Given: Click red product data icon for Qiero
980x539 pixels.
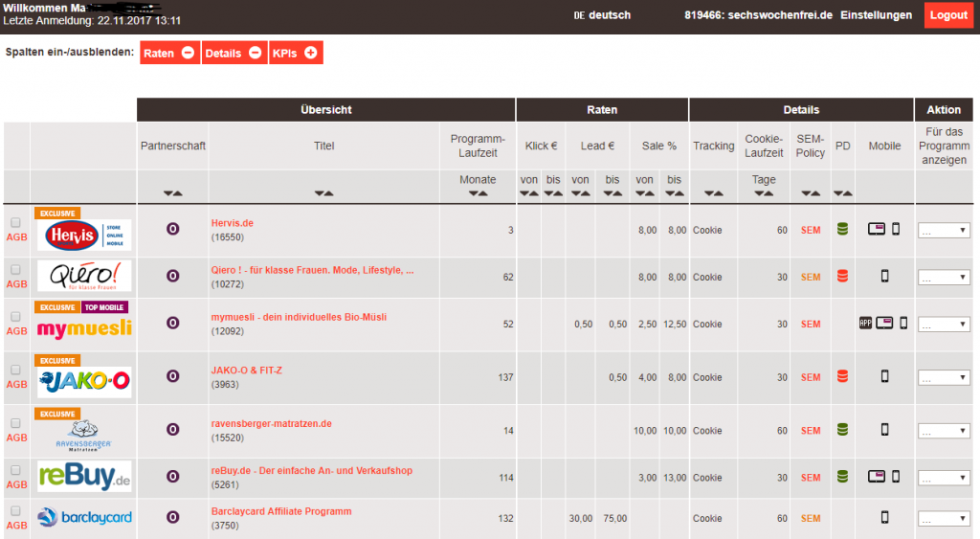Looking at the screenshot, I should coord(842,277).
